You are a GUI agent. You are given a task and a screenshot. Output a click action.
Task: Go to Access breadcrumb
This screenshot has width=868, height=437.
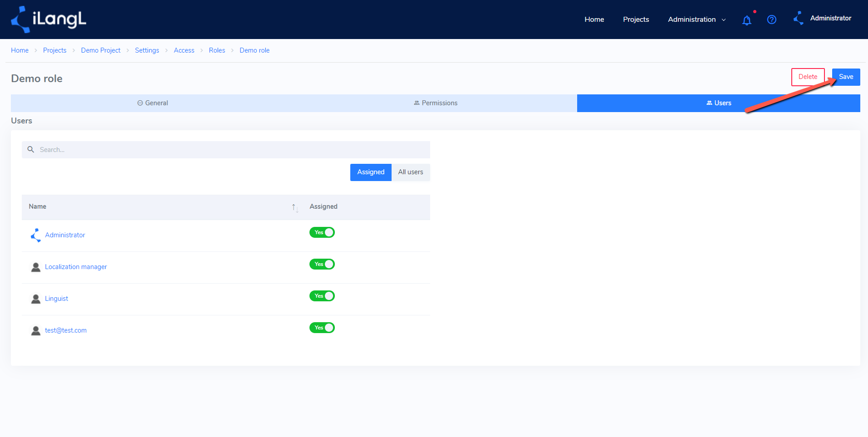coord(184,50)
